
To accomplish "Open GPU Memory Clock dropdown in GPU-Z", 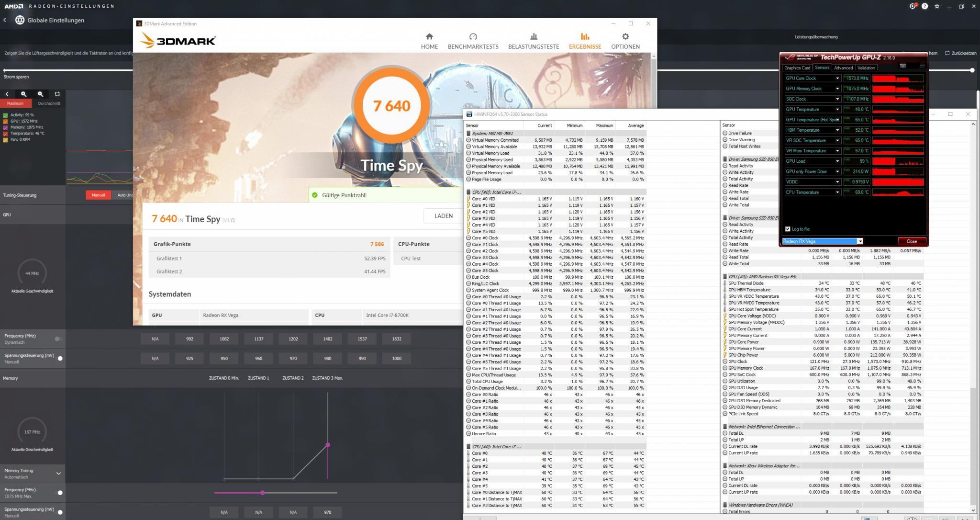I will (x=837, y=89).
